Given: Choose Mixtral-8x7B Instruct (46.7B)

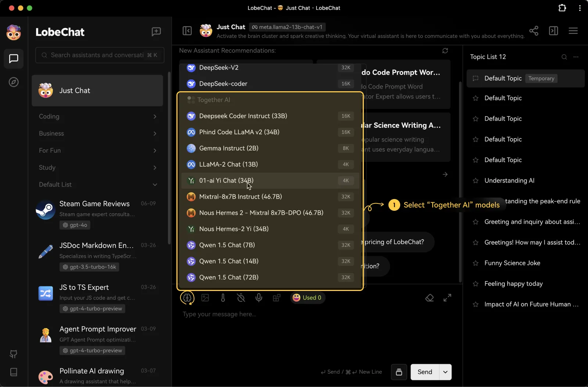Looking at the screenshot, I should (x=270, y=197).
